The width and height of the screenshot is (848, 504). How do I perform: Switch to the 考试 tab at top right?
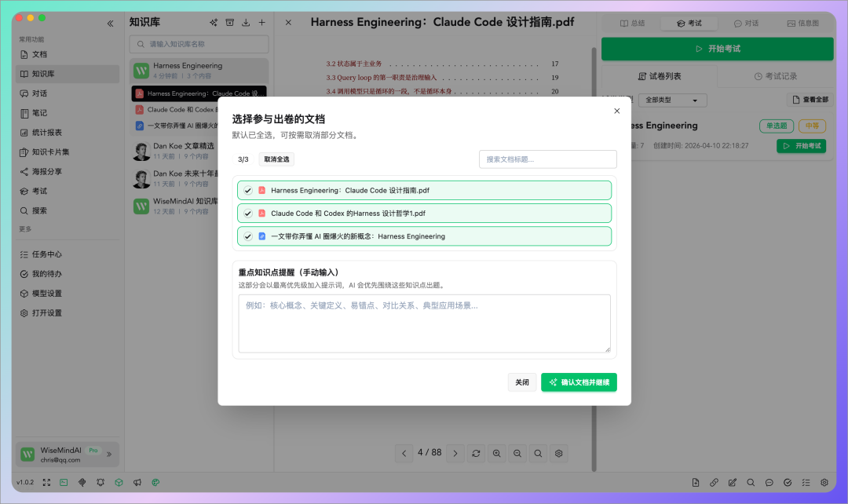point(689,24)
